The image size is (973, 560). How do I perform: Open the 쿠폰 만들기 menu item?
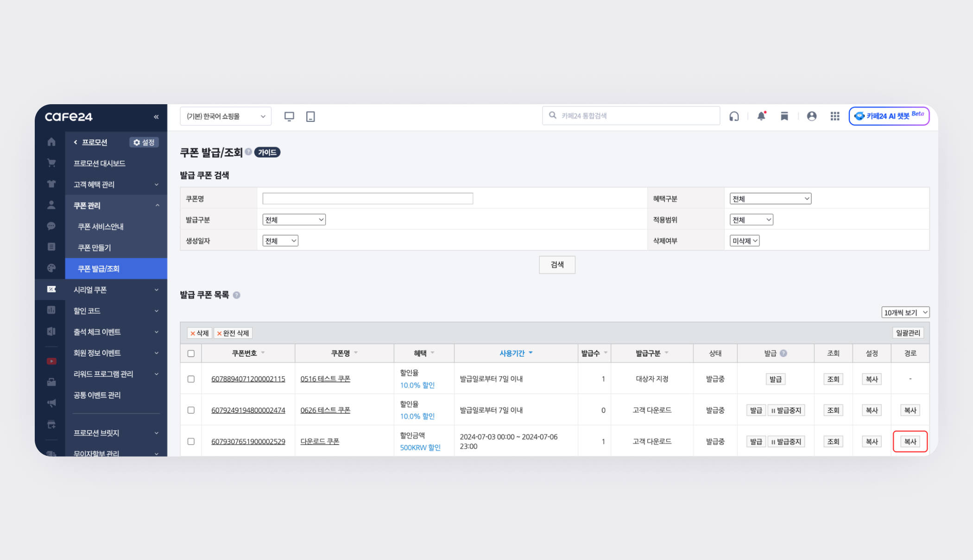point(95,247)
